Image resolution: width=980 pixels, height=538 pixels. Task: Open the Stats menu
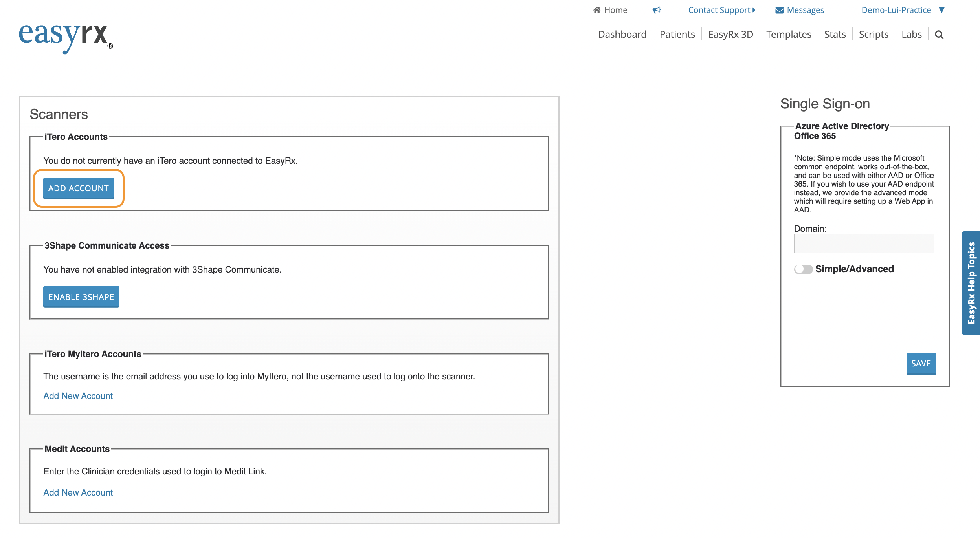(x=835, y=35)
